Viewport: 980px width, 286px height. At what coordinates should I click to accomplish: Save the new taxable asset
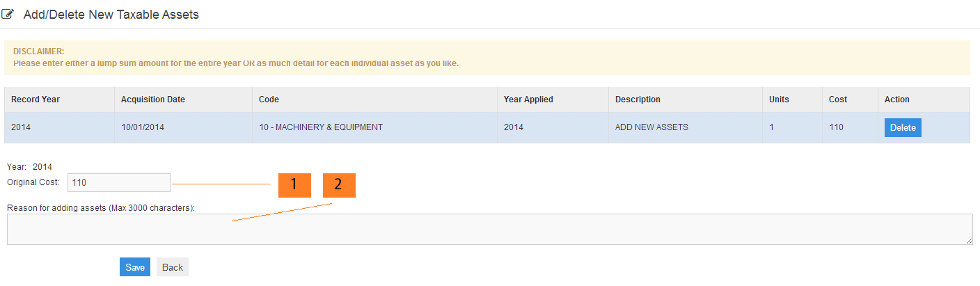coord(135,267)
